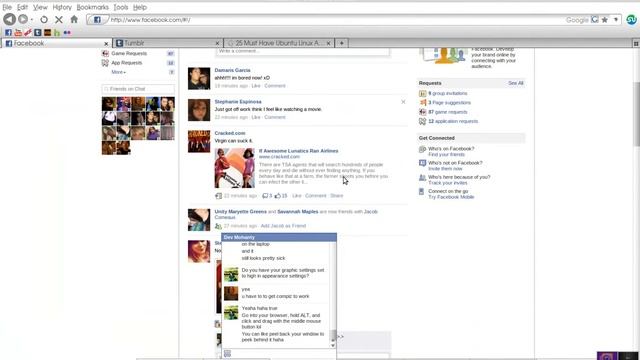Close the Tumblr tab
Image resolution: width=640 pixels, height=360 pixels.
tap(217, 43)
